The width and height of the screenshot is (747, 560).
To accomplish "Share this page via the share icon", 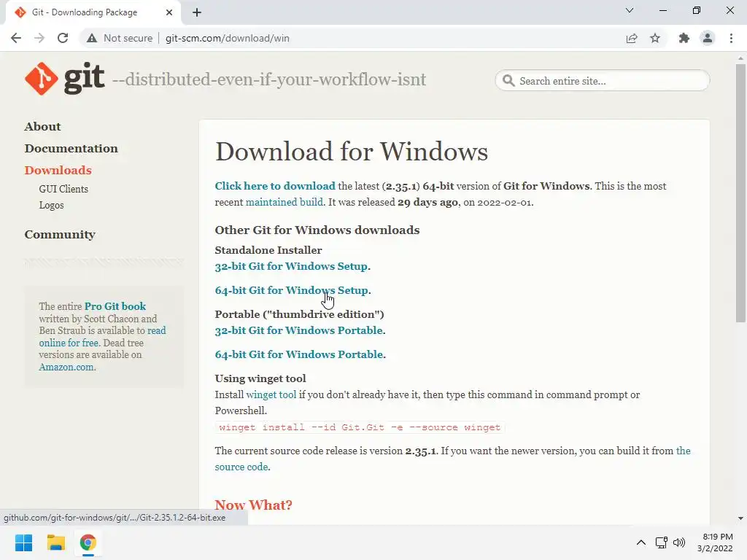I will tap(632, 38).
